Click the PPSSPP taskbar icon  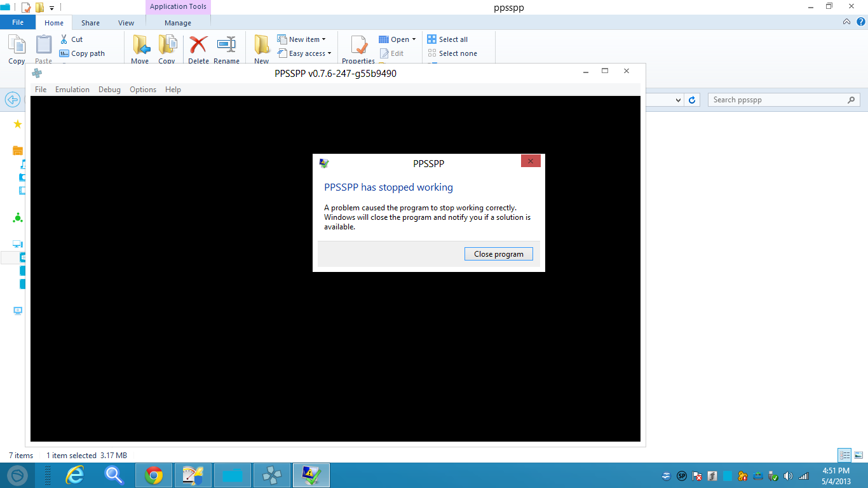(272, 475)
